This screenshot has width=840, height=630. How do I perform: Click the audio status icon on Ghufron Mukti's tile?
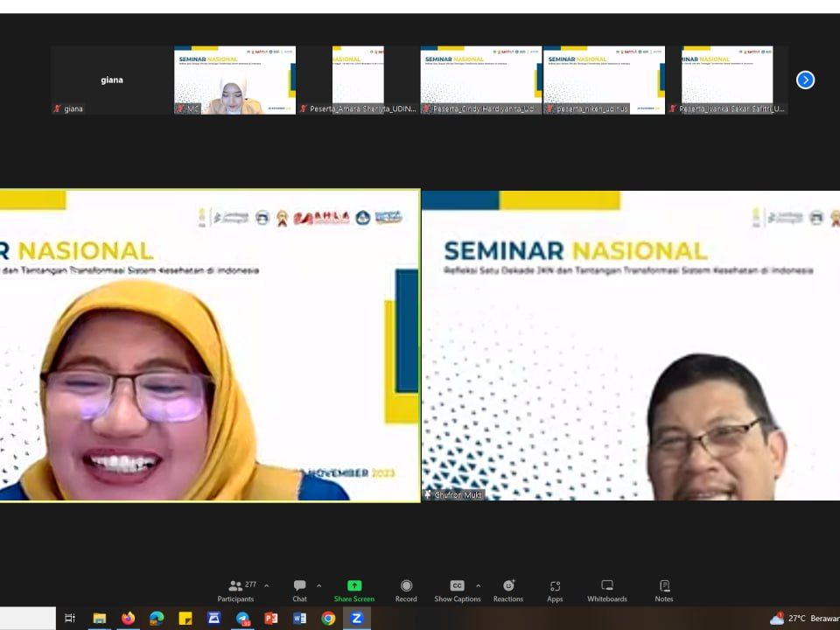pos(430,495)
